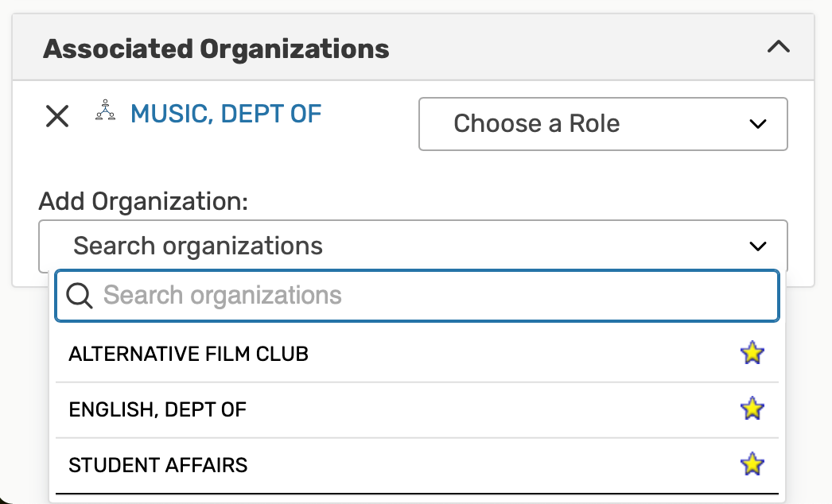This screenshot has height=504, width=832.
Task: Close the Search organizations dropdown box
Action: click(412, 246)
